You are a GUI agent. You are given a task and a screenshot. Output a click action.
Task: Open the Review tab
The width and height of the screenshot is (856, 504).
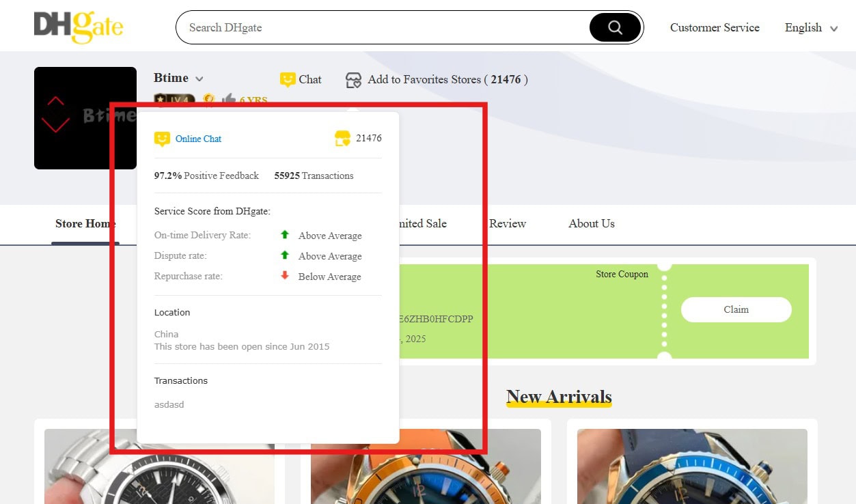pos(508,224)
